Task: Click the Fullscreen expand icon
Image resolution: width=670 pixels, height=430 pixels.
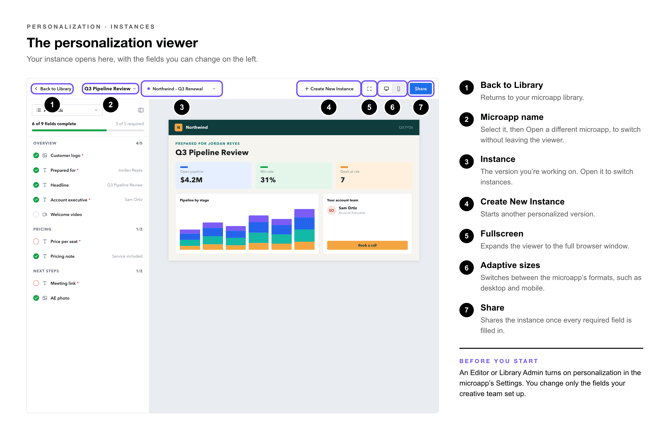Action: (x=369, y=89)
